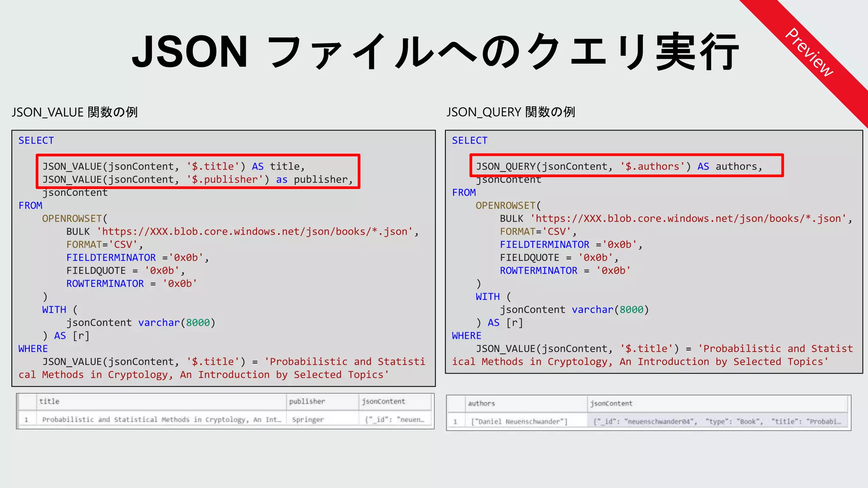Click WHERE keyword in left code box
This screenshot has height=488, width=868.
(x=33, y=349)
